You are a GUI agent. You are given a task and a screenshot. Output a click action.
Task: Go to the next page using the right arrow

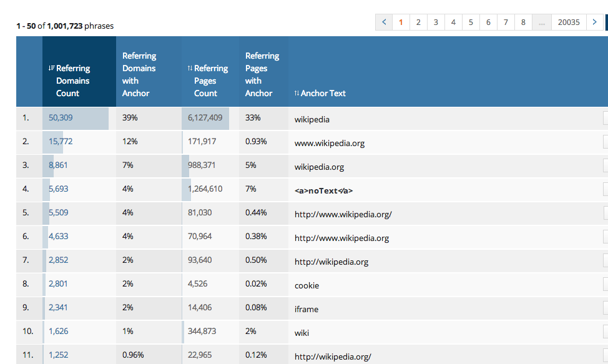594,22
